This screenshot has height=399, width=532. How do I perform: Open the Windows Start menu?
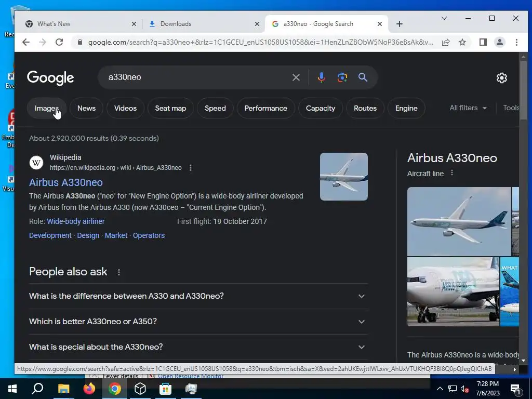(12, 389)
